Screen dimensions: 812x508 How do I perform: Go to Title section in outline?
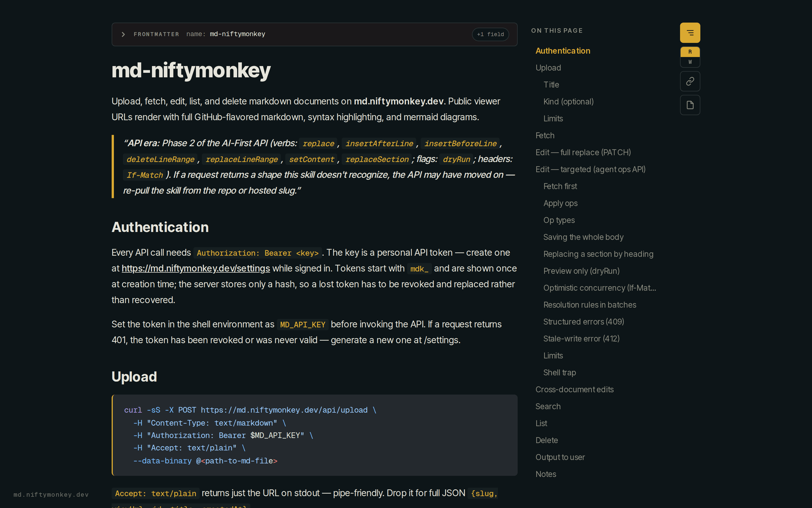pos(551,85)
